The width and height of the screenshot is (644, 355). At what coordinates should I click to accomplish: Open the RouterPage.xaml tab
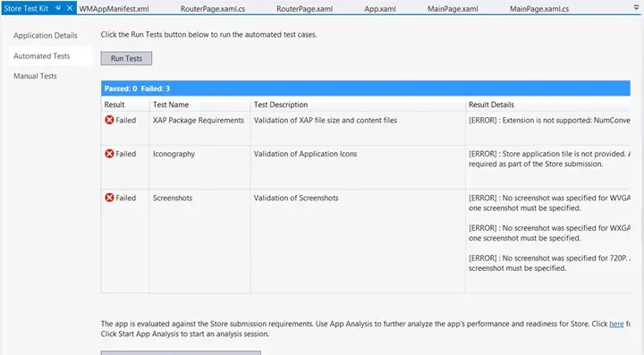pos(304,9)
